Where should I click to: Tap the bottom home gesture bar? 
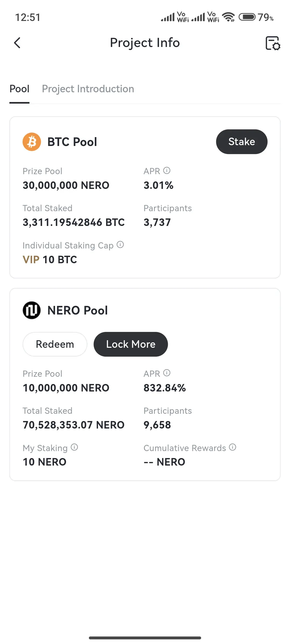pos(145,638)
